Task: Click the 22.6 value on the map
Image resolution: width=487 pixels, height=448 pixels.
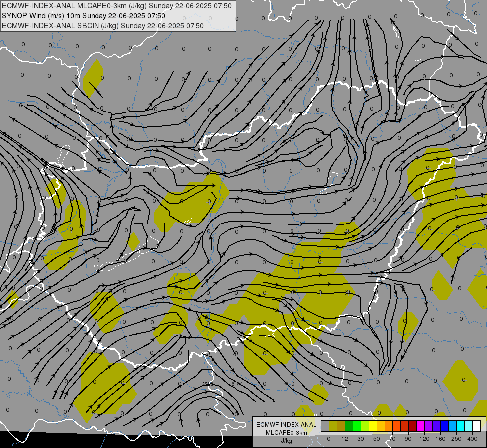Action: pos(208,384)
